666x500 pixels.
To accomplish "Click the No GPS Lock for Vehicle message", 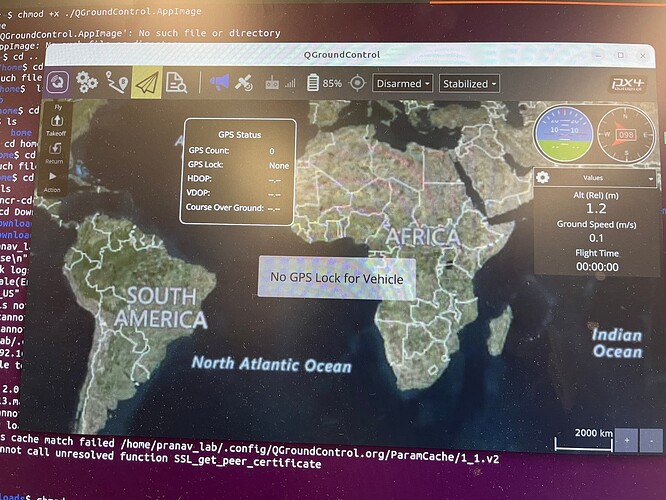I will [337, 278].
